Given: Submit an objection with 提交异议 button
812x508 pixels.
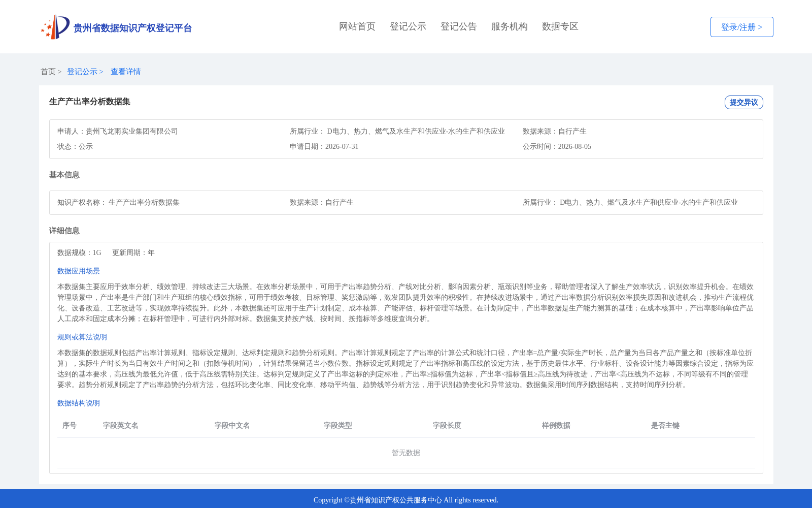Looking at the screenshot, I should pyautogui.click(x=744, y=102).
